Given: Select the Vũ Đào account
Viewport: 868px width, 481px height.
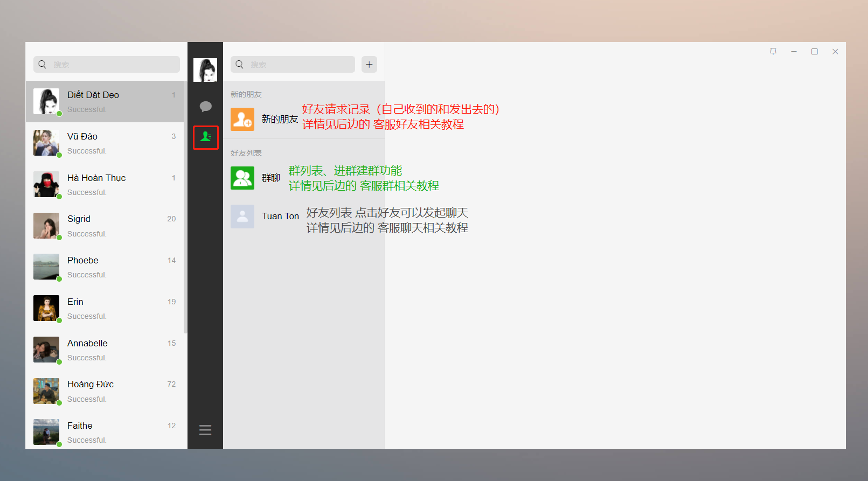Looking at the screenshot, I should pos(105,143).
